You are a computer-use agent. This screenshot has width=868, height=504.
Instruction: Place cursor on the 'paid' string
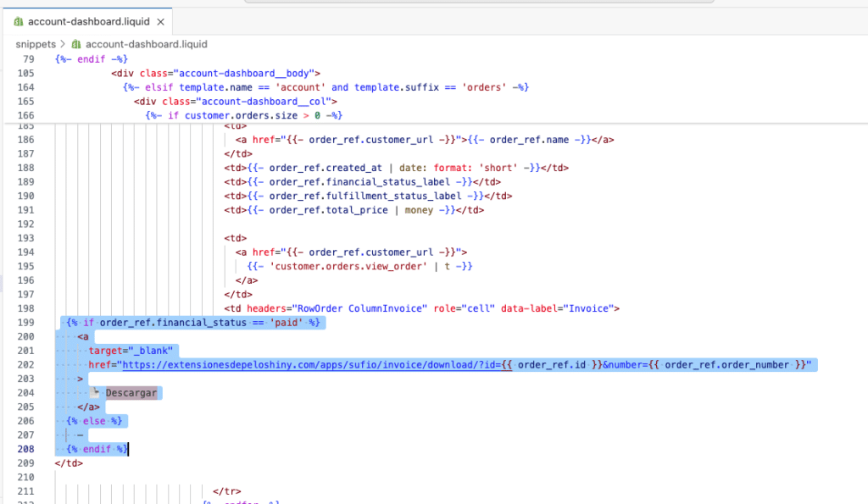tap(288, 323)
